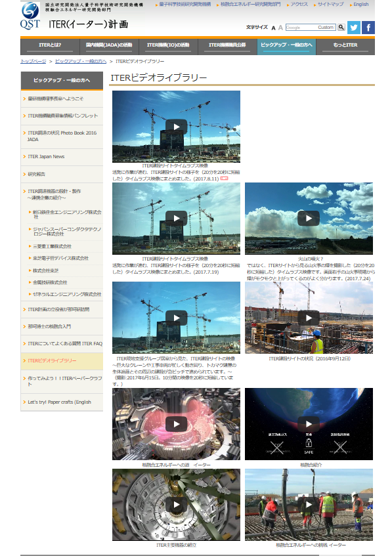Viewport: 392px width, 556px height.
Task: Open the ITER機構(IO)の活動 menu
Action: (168, 47)
